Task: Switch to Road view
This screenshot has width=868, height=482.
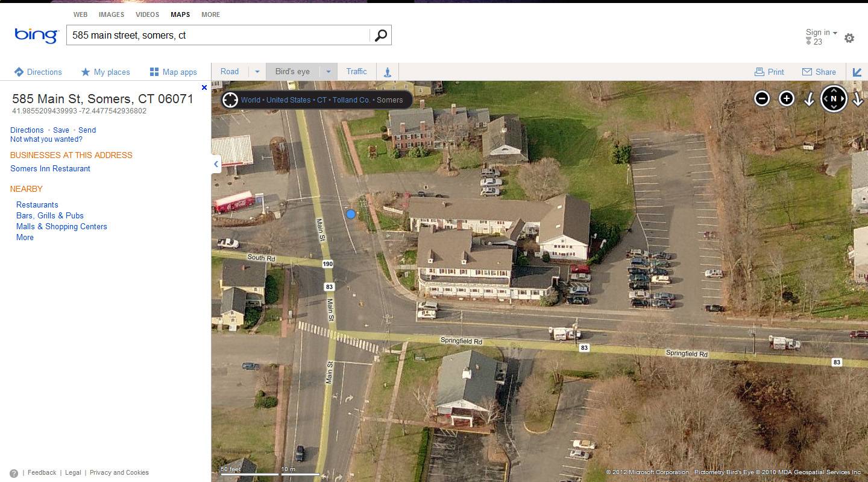Action: (x=230, y=71)
